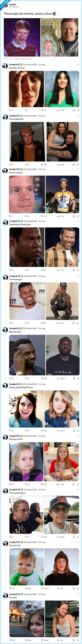The width and height of the screenshot is (82, 644).
Task: Open the three-dot menu on Confused guy tweet
Action: pos(78,276)
